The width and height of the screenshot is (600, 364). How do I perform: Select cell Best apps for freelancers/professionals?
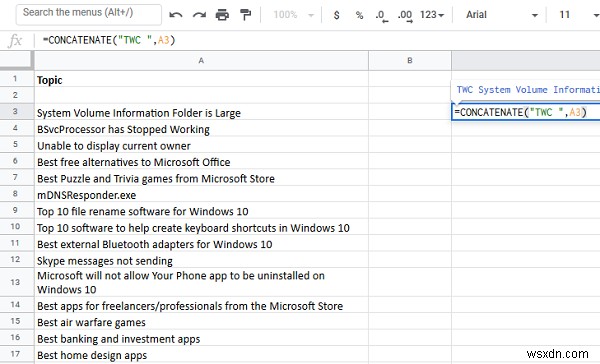click(x=201, y=305)
